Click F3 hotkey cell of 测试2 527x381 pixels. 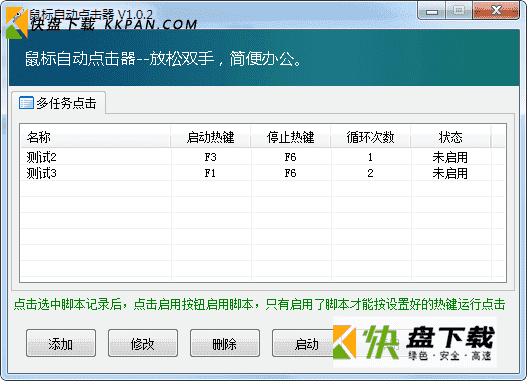pyautogui.click(x=211, y=157)
